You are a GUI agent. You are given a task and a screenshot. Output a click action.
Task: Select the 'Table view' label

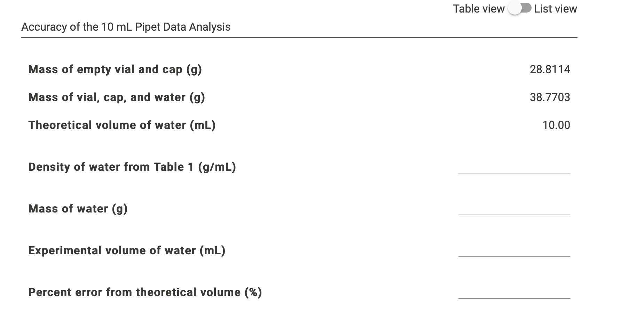(x=478, y=8)
